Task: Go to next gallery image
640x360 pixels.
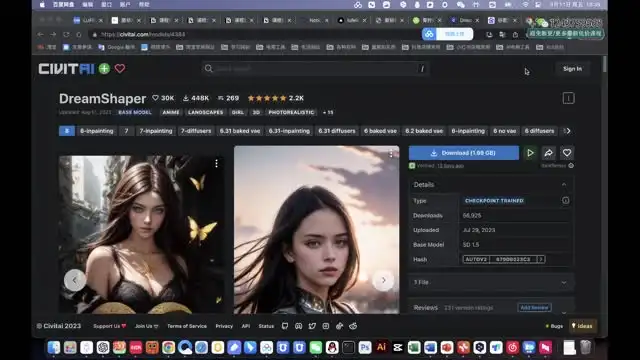Action: (384, 280)
